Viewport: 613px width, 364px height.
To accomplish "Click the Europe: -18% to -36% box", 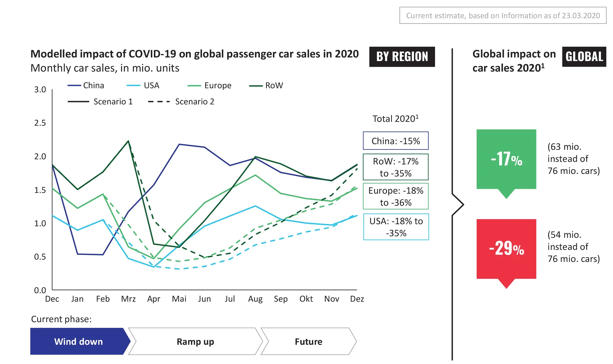I will coord(395,196).
